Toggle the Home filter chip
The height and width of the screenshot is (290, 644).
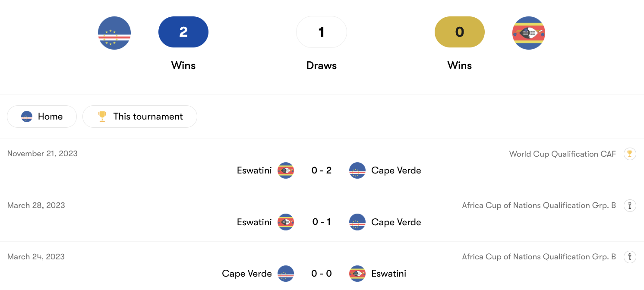pyautogui.click(x=42, y=117)
